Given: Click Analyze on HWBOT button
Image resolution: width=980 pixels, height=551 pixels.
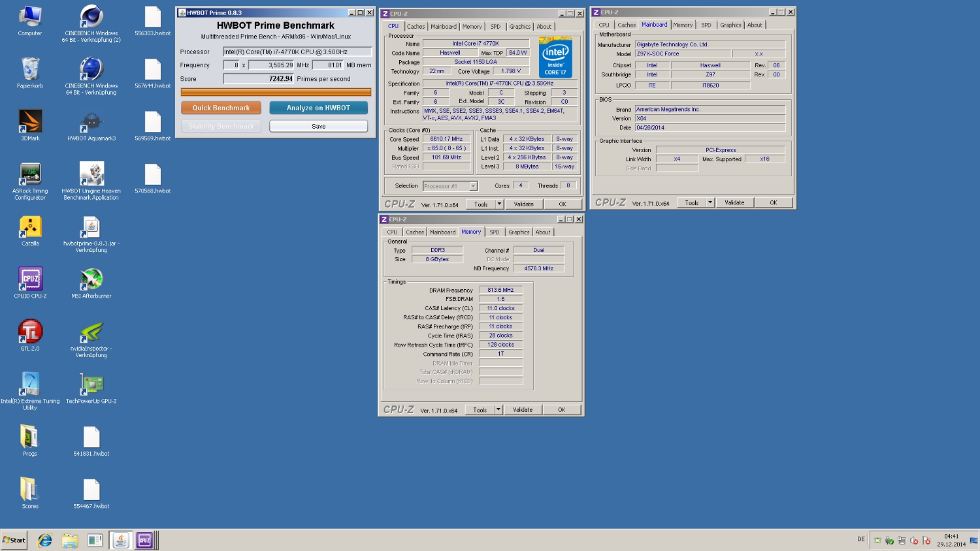Looking at the screenshot, I should coord(318,108).
